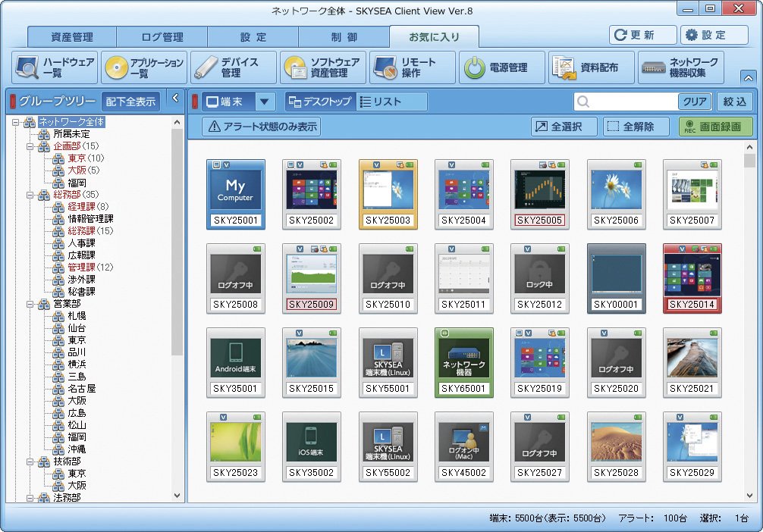Select ネットワーク機器 SKY65001 device
763x532 pixels.
463,363
